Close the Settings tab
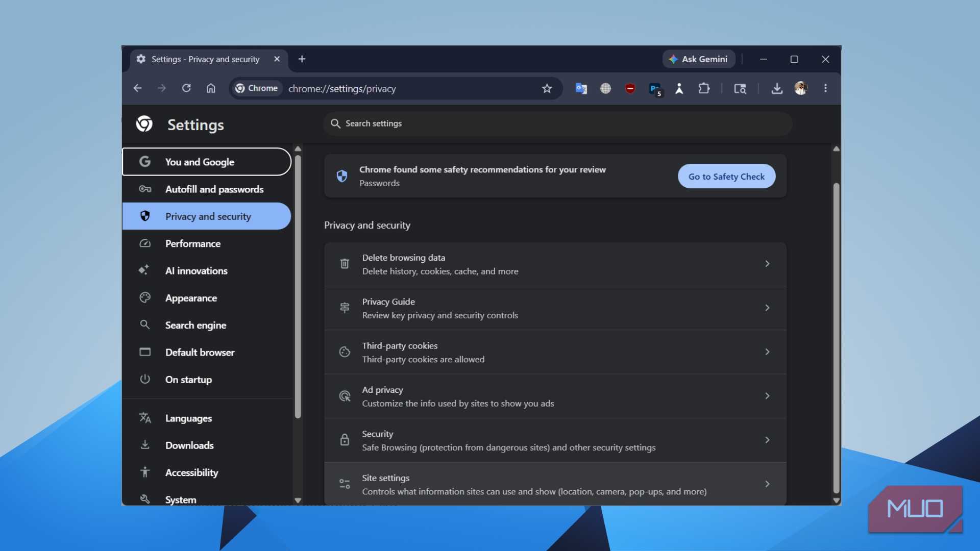This screenshot has height=551, width=980. click(x=277, y=59)
